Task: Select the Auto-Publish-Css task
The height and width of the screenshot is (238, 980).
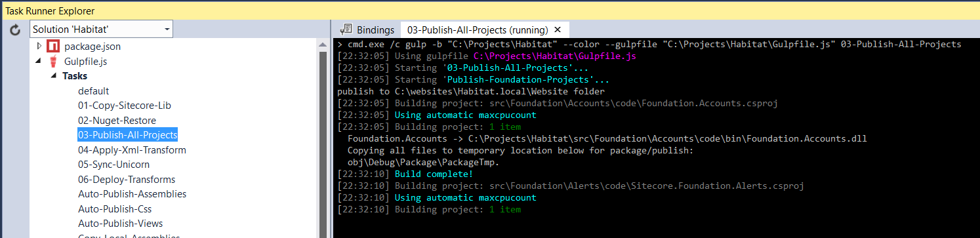Action: 115,209
